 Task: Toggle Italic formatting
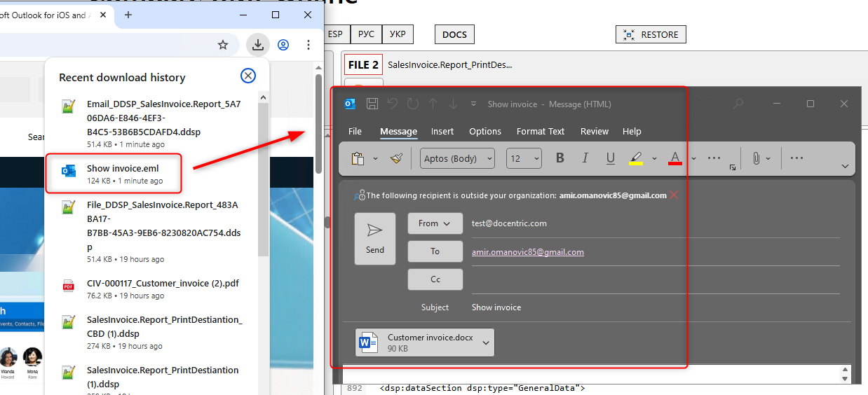click(x=585, y=158)
